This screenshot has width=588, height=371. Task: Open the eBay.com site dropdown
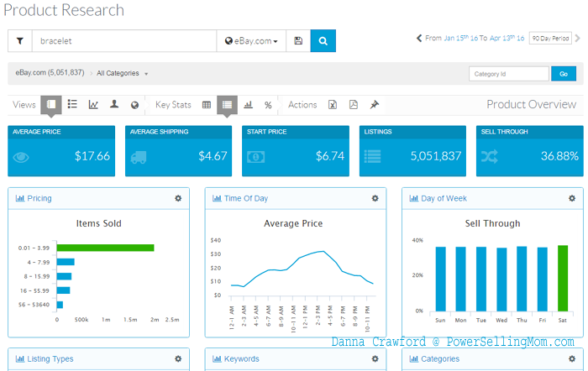click(251, 41)
